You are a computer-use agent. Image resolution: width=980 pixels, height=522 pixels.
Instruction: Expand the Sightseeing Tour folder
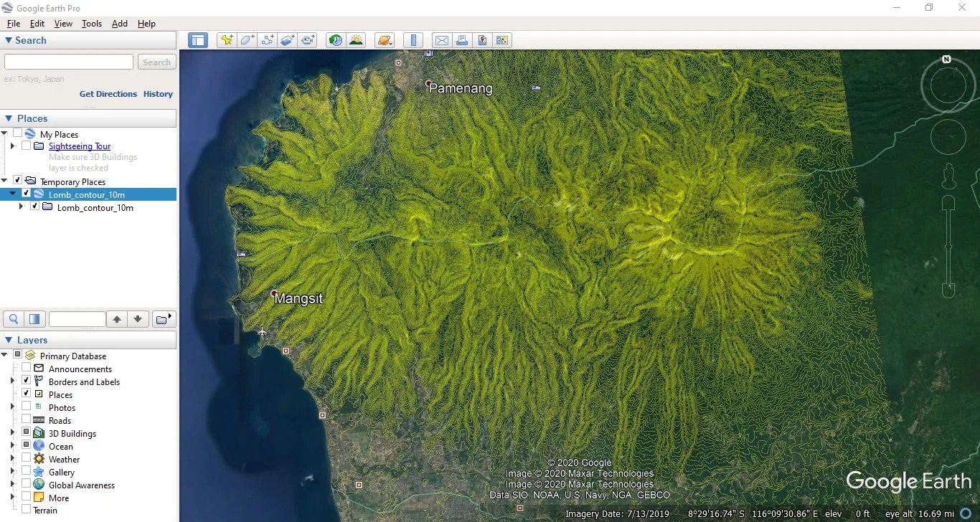12,146
